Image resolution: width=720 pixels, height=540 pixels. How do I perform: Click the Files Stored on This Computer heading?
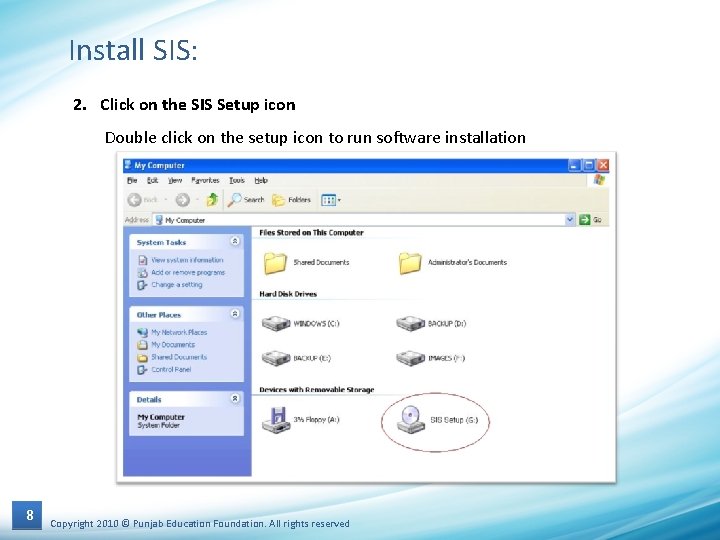click(x=311, y=233)
